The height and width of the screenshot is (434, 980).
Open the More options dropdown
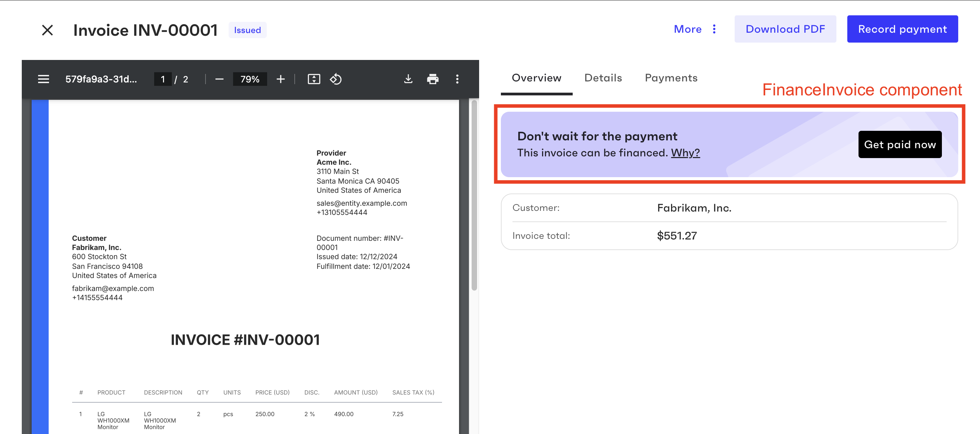(x=687, y=29)
